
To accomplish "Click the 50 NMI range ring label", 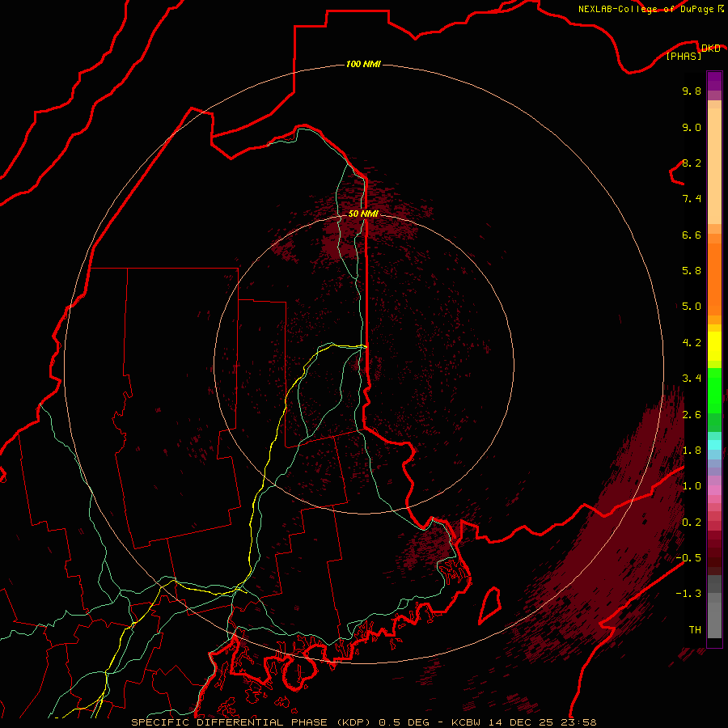I will point(363,214).
